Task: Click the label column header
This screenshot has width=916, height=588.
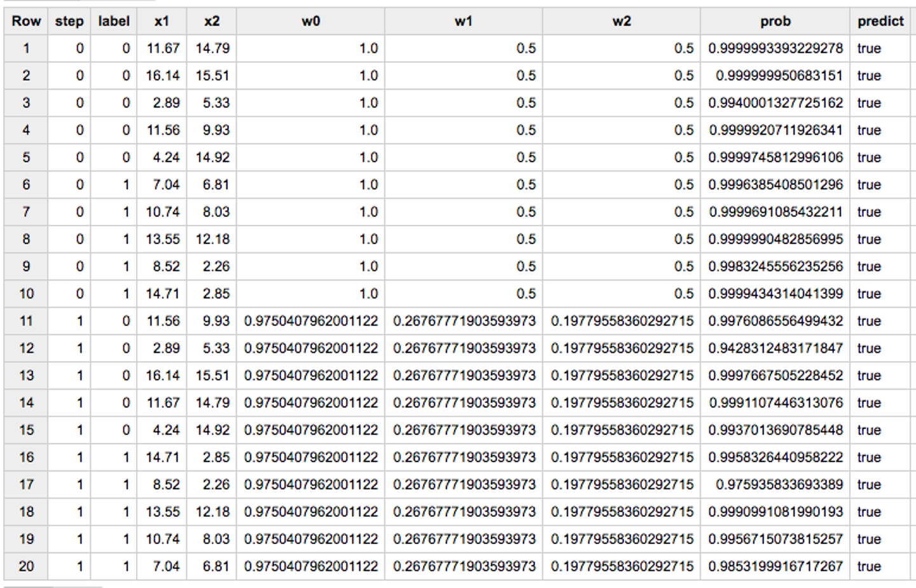Action: [x=114, y=21]
